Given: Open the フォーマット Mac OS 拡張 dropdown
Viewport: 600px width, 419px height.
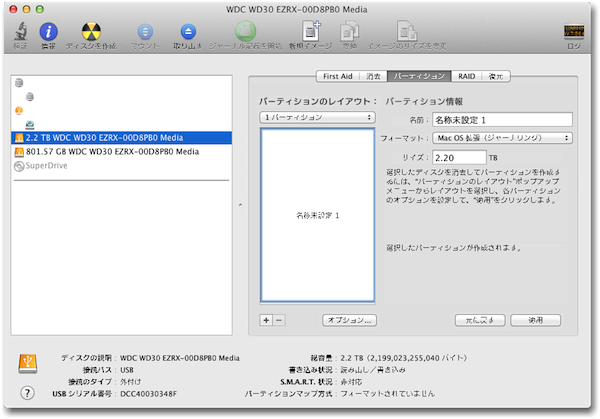Looking at the screenshot, I should (x=503, y=138).
